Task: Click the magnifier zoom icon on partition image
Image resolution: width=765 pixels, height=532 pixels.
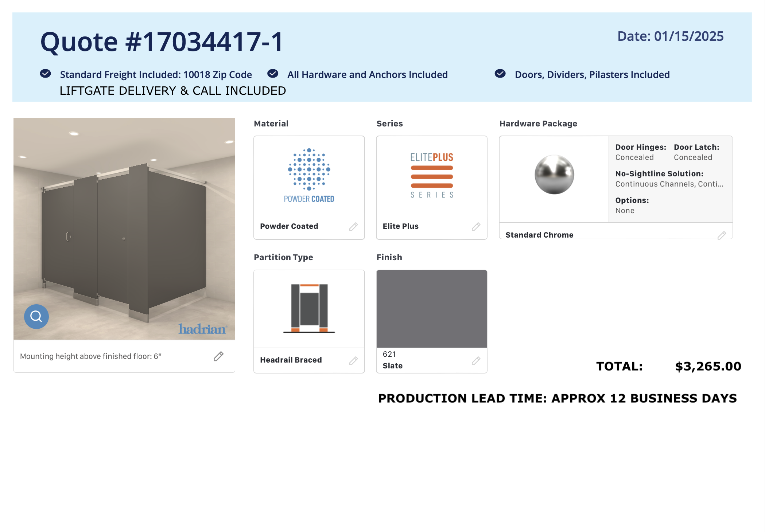Action: tap(36, 316)
